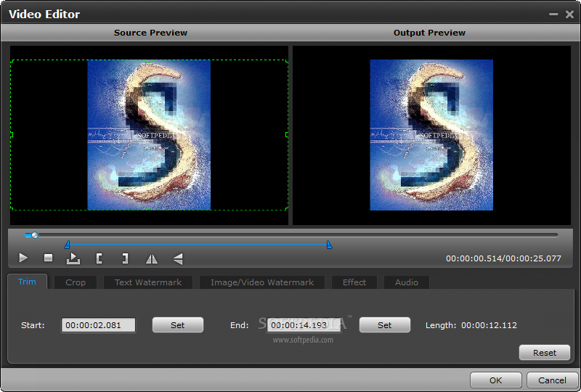Switch to the Audio tab
The height and width of the screenshot is (392, 581).
tap(407, 282)
